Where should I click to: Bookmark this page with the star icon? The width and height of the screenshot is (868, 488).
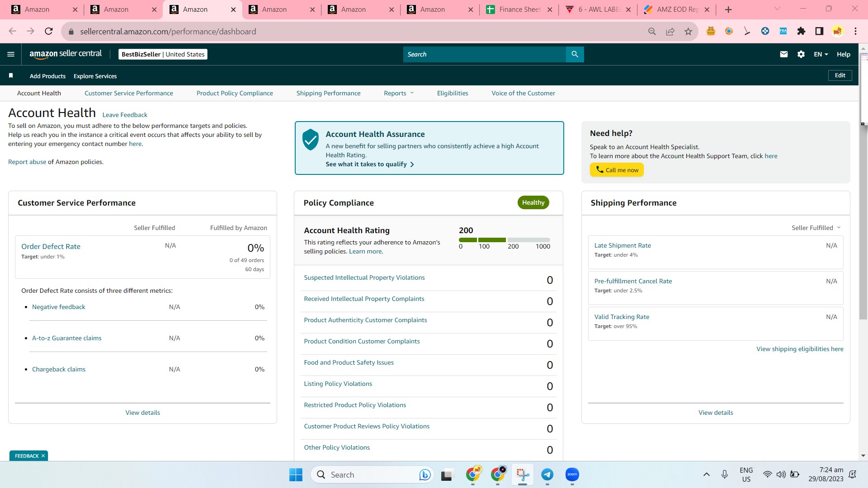[x=688, y=31]
